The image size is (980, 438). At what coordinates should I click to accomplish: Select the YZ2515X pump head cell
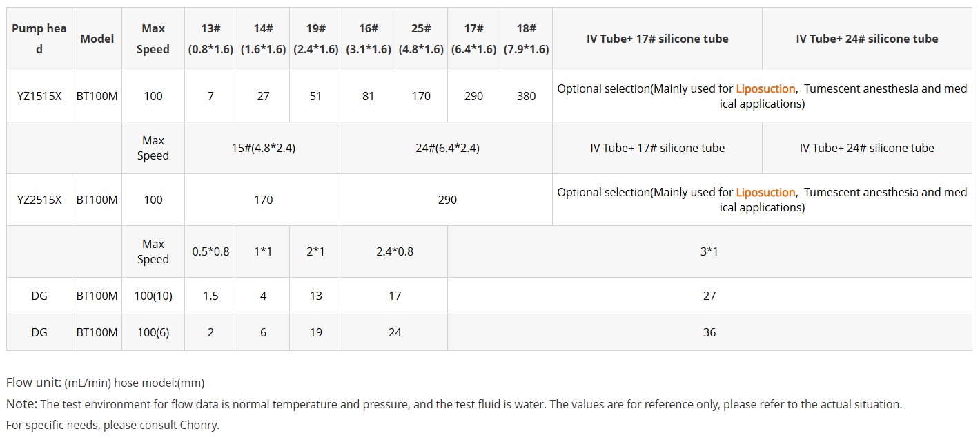click(x=39, y=200)
